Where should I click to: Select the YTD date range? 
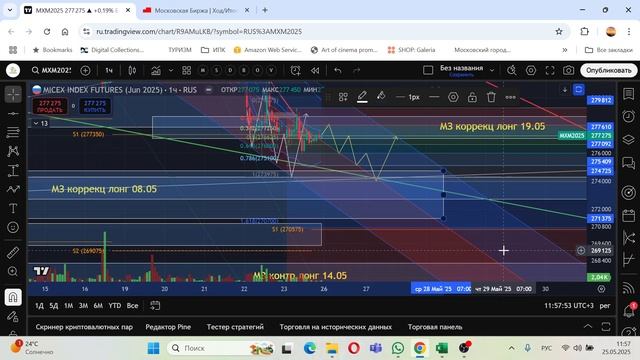pyautogui.click(x=115, y=305)
